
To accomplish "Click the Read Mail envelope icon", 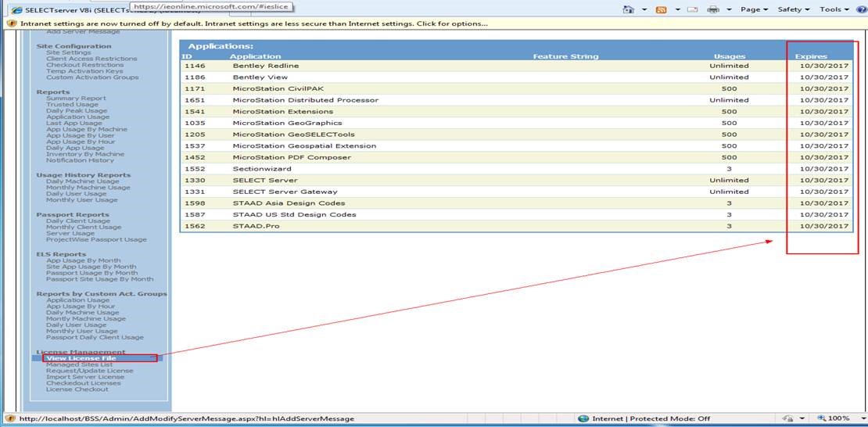I will click(693, 9).
